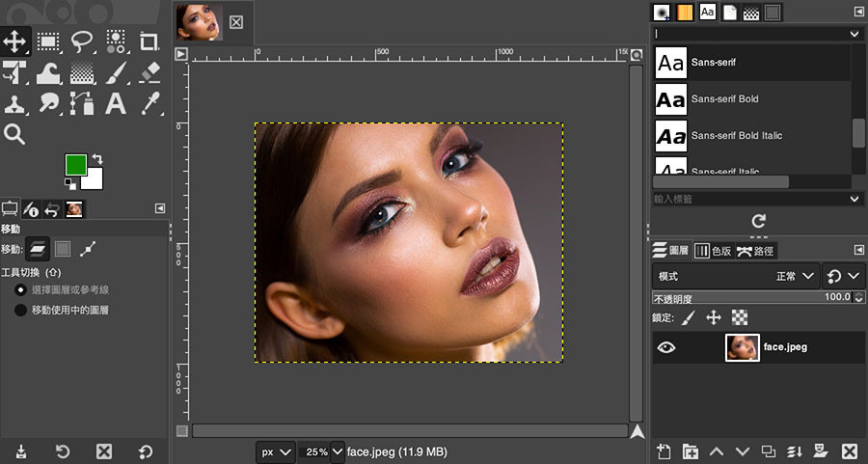
Task: Select the Text tool
Action: point(116,103)
